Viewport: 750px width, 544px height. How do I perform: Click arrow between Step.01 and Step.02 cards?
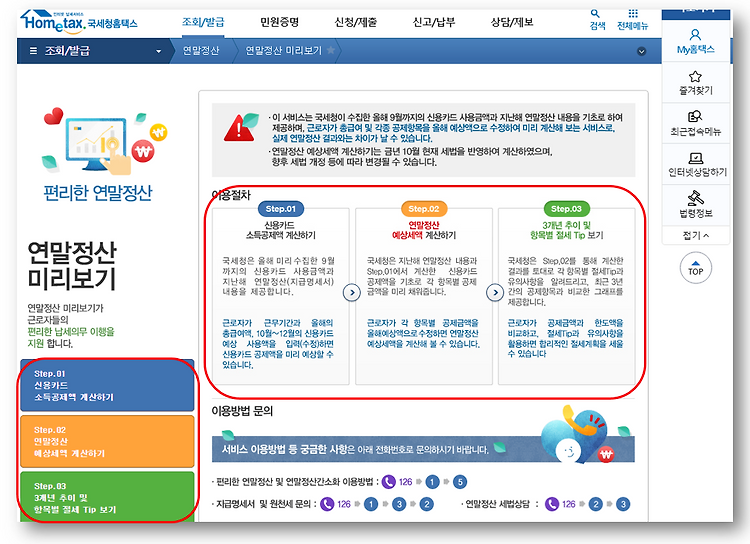[352, 292]
